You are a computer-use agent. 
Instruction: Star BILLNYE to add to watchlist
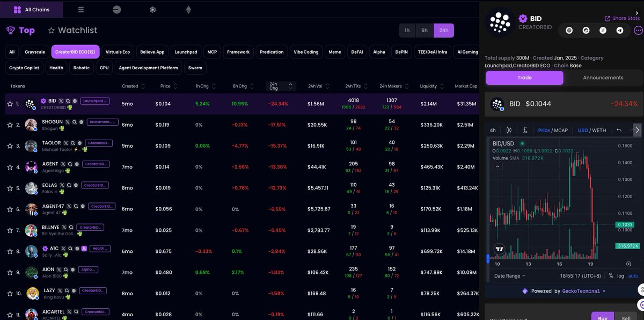[10, 230]
